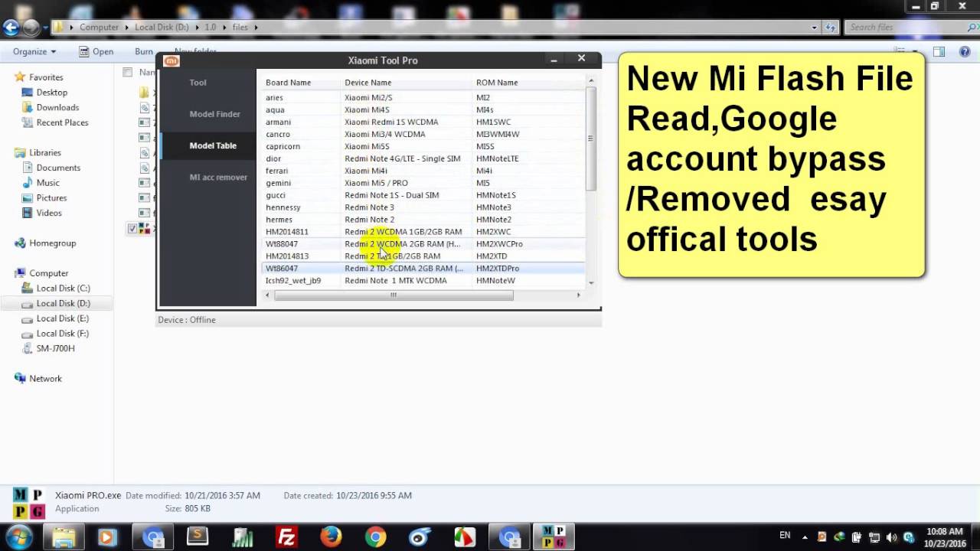Uncheck the checked Xiaomi PRO file checkbox
The height and width of the screenshot is (551, 980).
click(132, 229)
